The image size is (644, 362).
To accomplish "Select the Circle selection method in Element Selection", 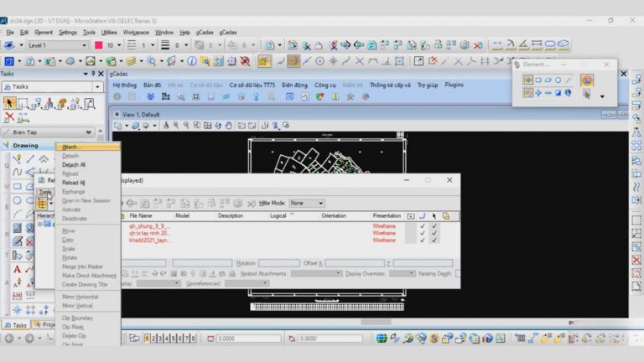I will click(x=558, y=80).
